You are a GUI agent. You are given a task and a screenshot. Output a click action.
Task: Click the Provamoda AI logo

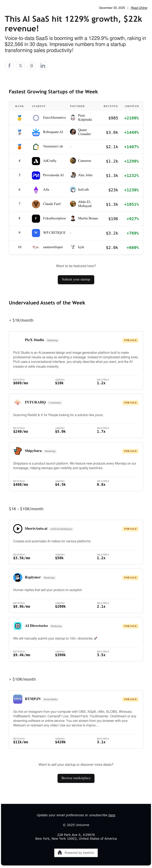[36, 175]
